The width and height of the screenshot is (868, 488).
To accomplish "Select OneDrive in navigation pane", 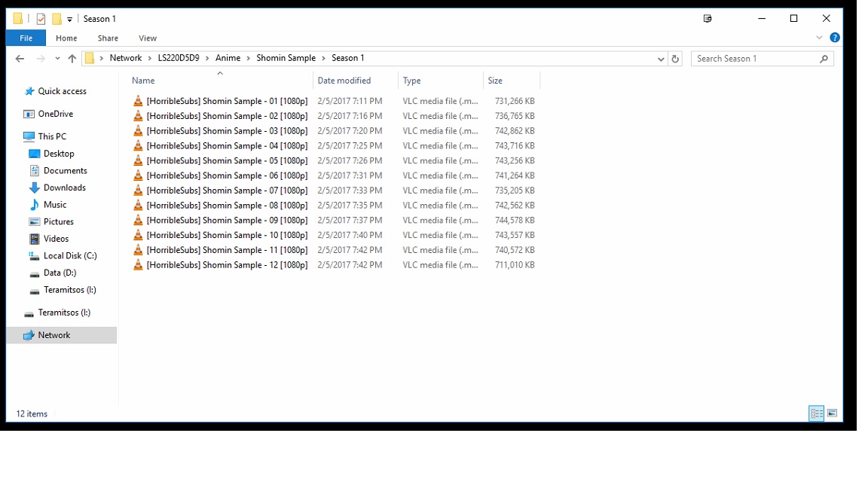I will (x=55, y=114).
